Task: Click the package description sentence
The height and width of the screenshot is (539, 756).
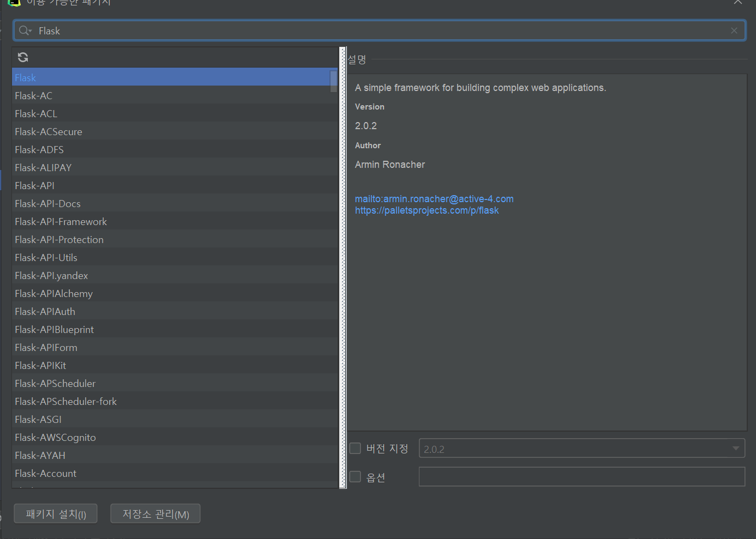Action: tap(481, 88)
